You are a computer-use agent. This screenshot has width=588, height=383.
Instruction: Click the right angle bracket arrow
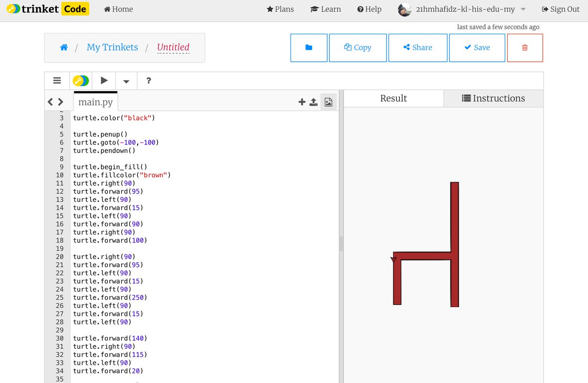click(x=60, y=102)
